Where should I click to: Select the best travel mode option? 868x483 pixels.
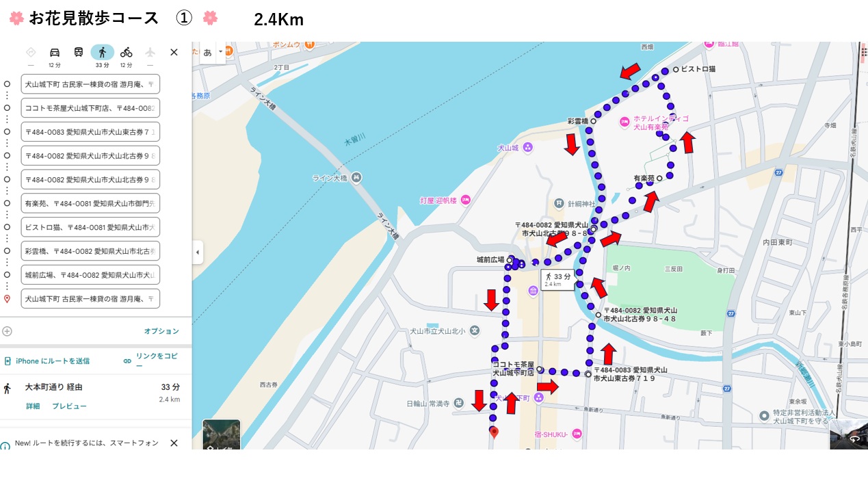(31, 53)
